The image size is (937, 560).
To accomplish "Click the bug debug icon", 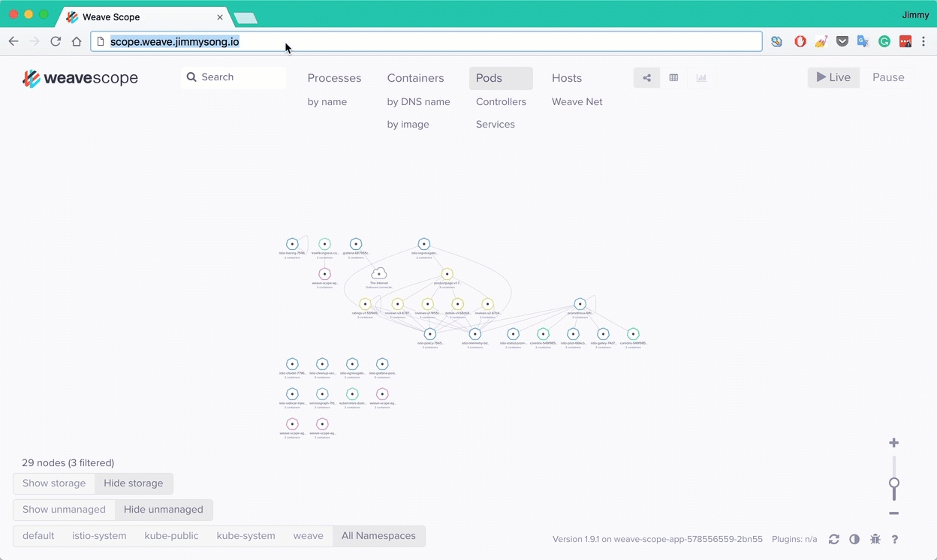I will (x=875, y=539).
